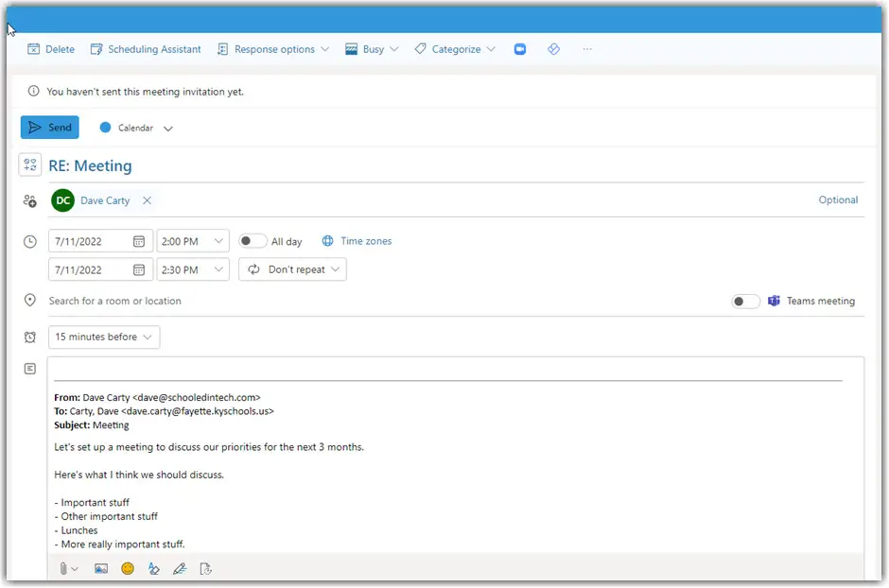The width and height of the screenshot is (889, 588).
Task: Click the recurrence arrows icon
Action: tap(253, 269)
